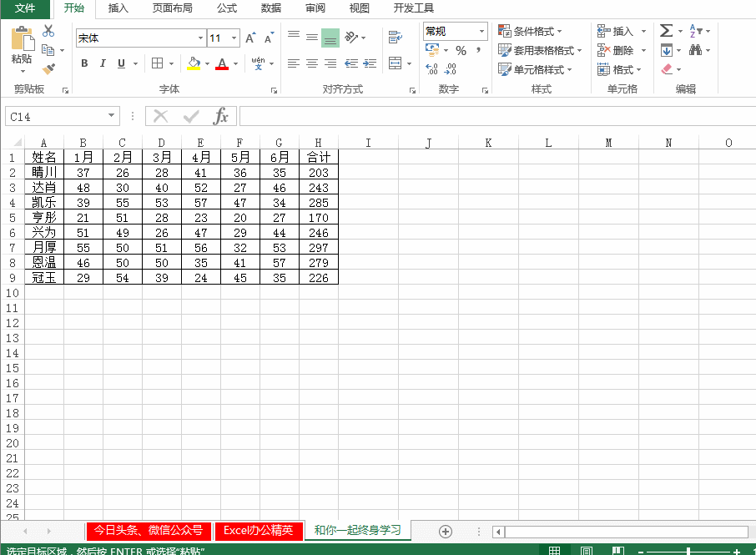The height and width of the screenshot is (555, 756).
Task: Apply comma style format
Action: (478, 50)
